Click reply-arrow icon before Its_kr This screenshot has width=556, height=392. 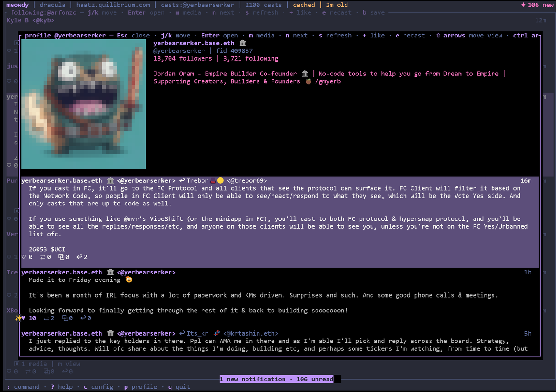coord(182,333)
